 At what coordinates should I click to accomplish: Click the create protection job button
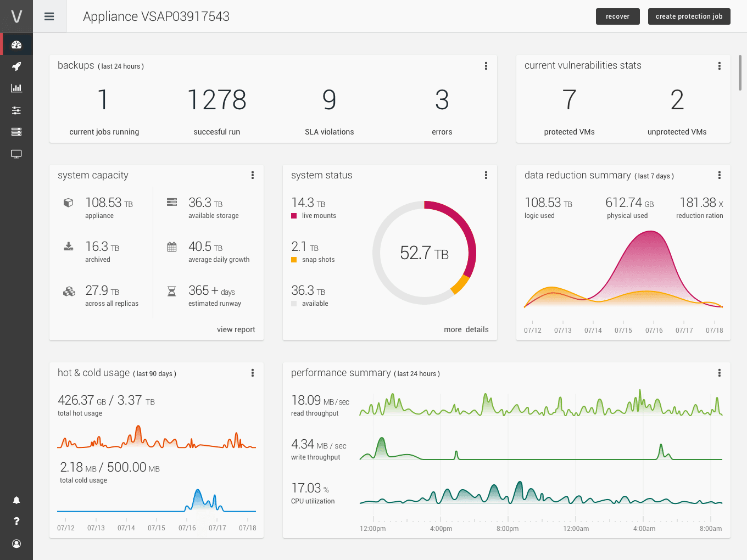(x=689, y=16)
